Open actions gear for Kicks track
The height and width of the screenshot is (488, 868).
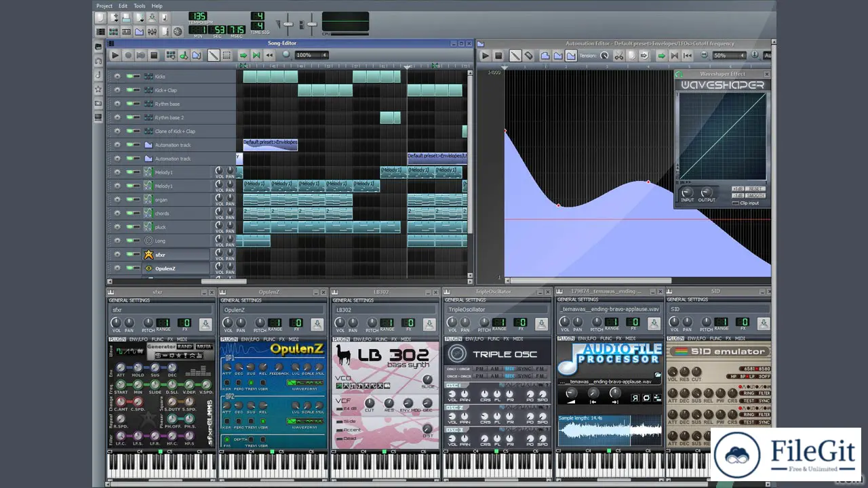(x=117, y=76)
